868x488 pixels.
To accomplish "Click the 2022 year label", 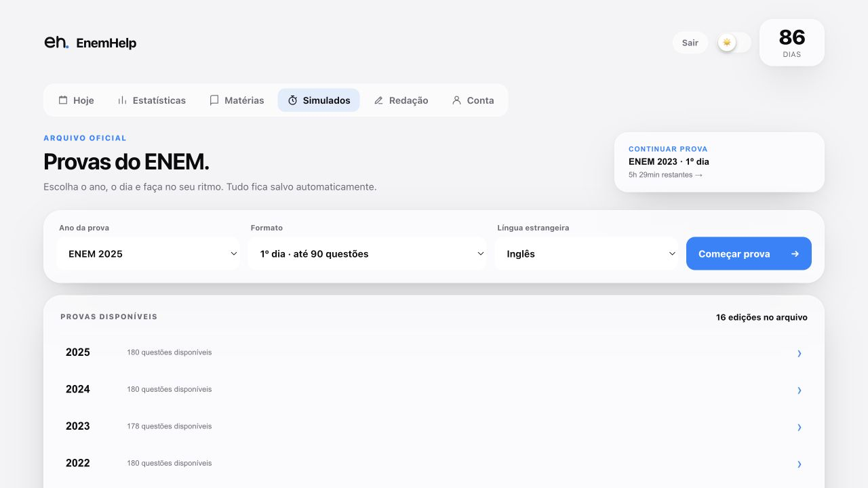I will (x=78, y=463).
